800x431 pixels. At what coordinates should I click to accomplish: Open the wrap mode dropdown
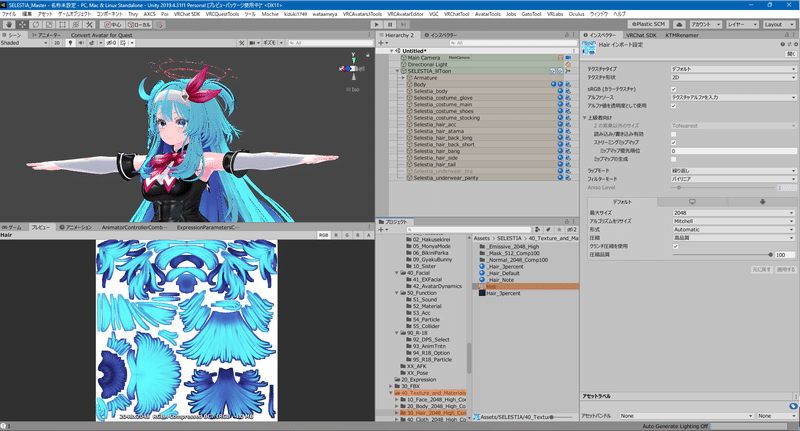733,171
